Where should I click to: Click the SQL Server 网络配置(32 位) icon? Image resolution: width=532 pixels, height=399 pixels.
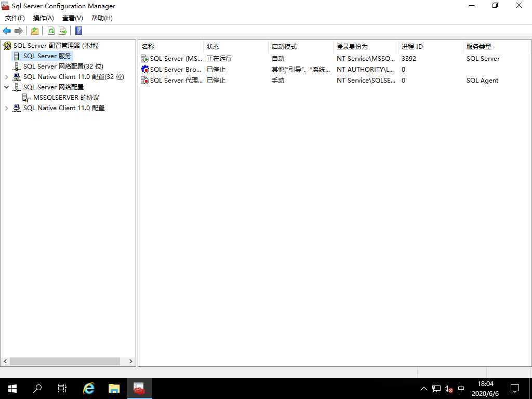(x=17, y=66)
